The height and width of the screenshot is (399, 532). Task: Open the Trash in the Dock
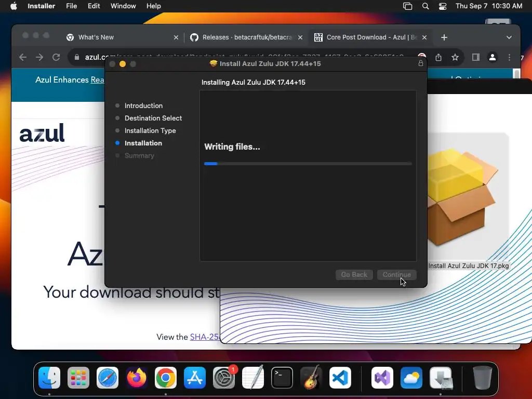tap(483, 378)
